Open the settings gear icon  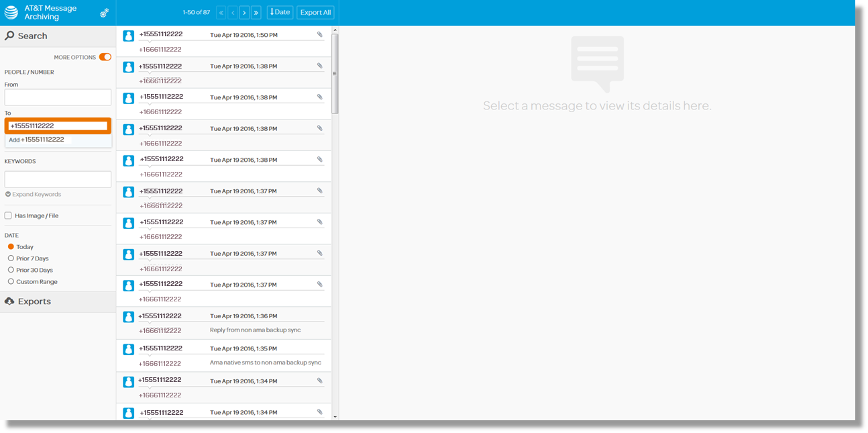click(104, 13)
